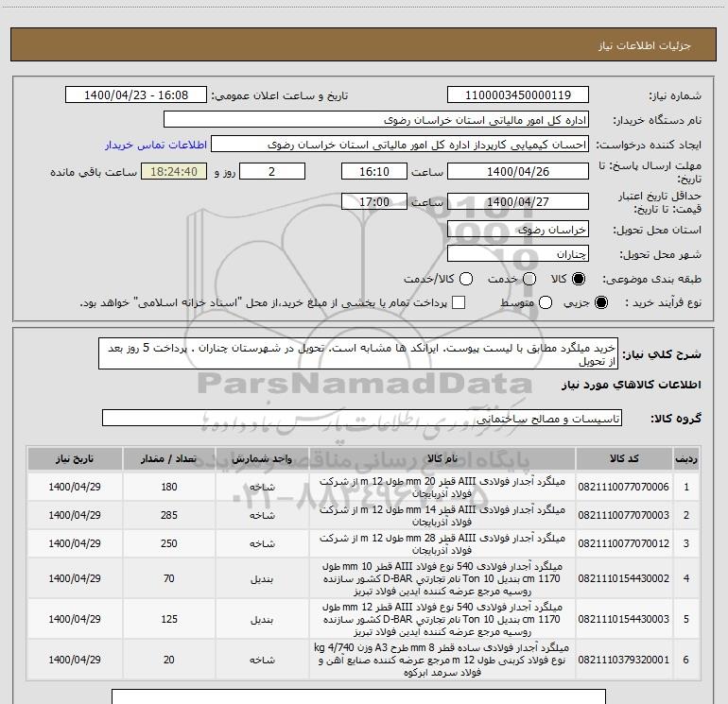Click product code 0821110379320001
The image size is (728, 704).
click(x=624, y=660)
